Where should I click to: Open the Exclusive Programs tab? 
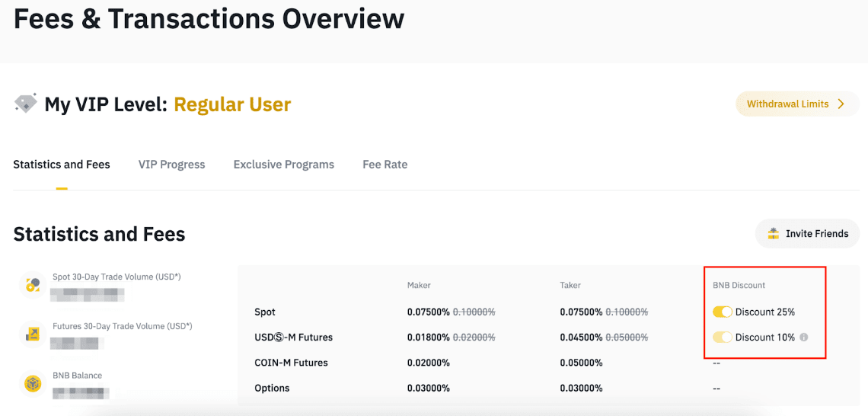pos(283,165)
